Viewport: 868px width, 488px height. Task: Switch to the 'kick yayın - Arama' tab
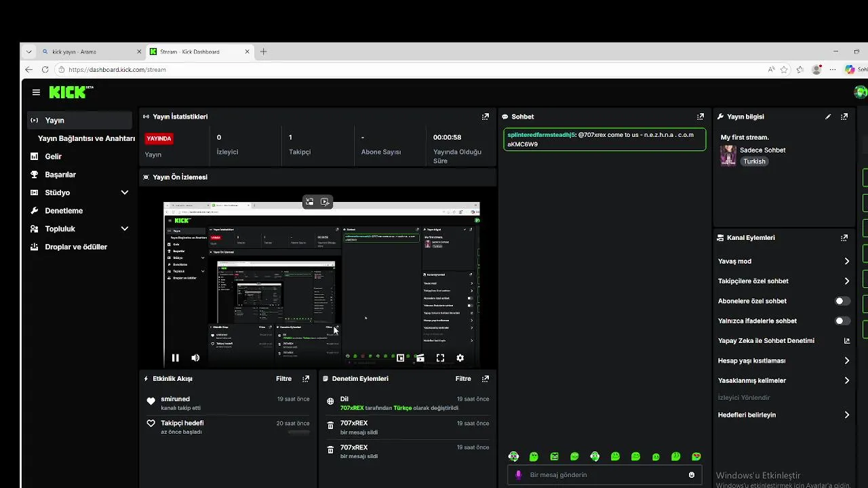(92, 52)
